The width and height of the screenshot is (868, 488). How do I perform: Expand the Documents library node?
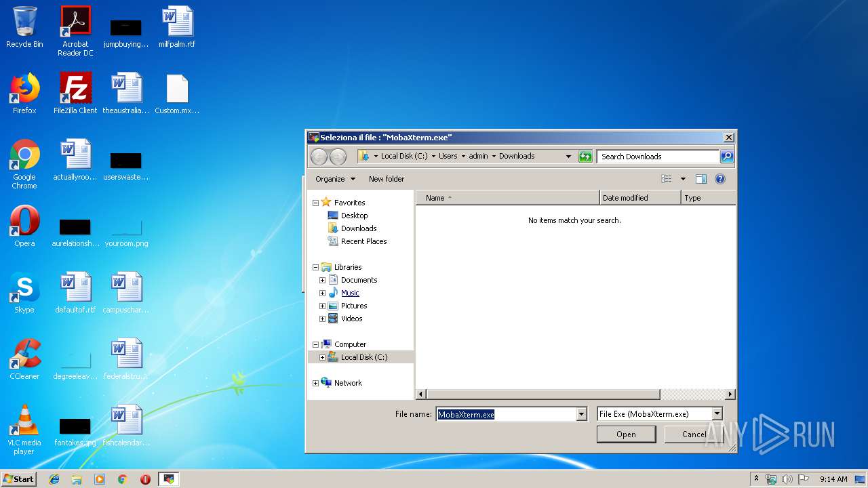(x=322, y=280)
